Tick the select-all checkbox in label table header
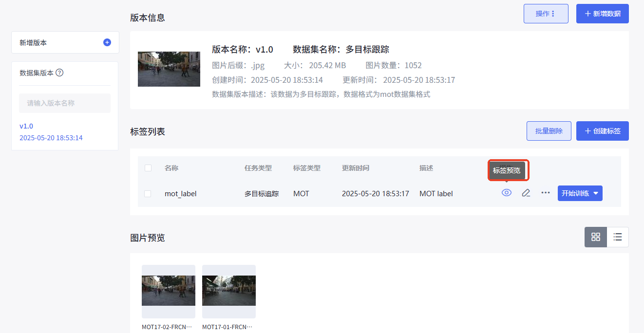 point(148,168)
